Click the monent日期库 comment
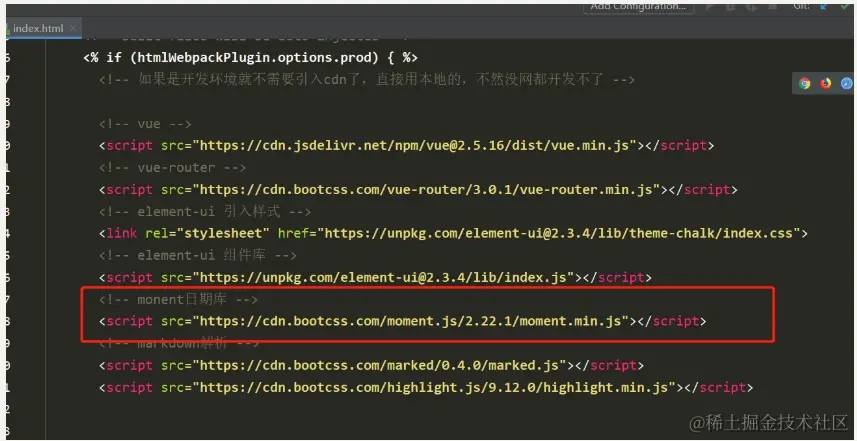The image size is (857, 441). [x=178, y=299]
